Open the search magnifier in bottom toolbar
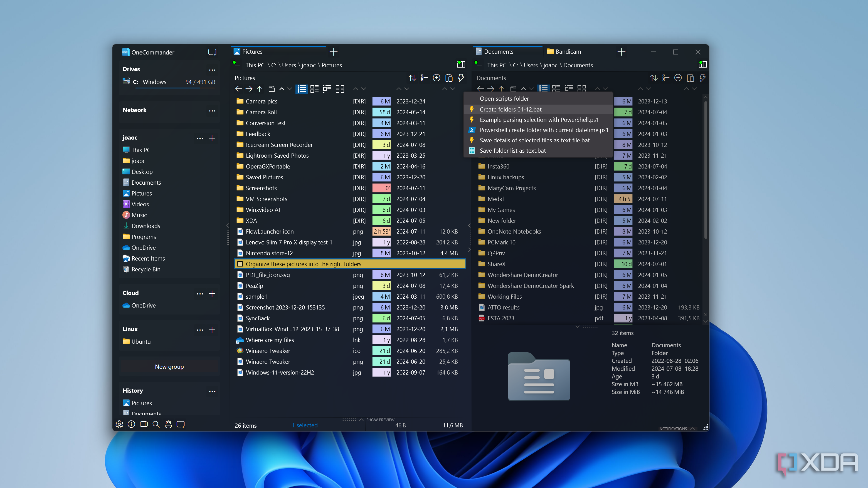 coord(156,424)
